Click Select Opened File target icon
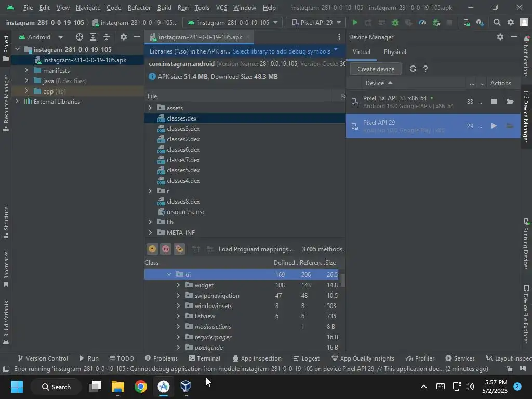The image size is (532, 399). 79,37
